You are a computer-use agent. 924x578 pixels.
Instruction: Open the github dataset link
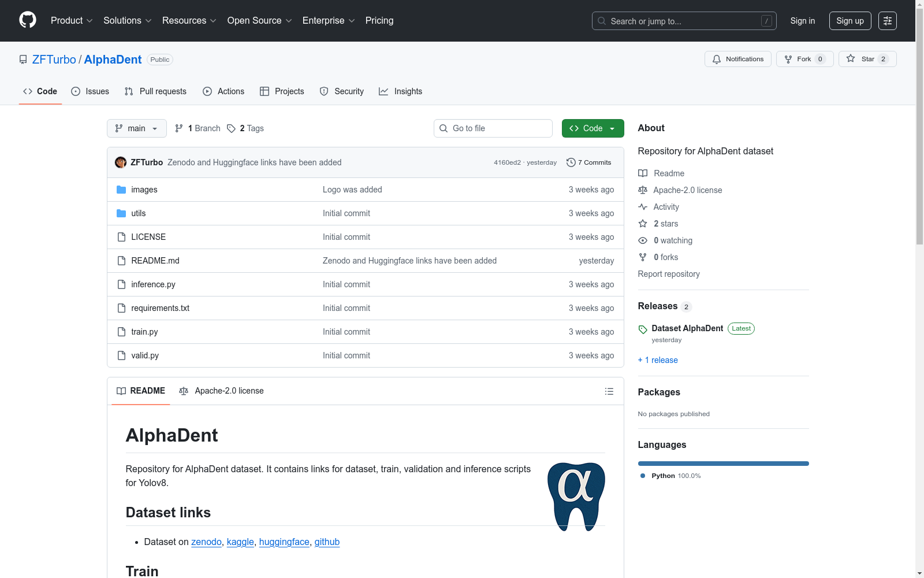click(327, 542)
